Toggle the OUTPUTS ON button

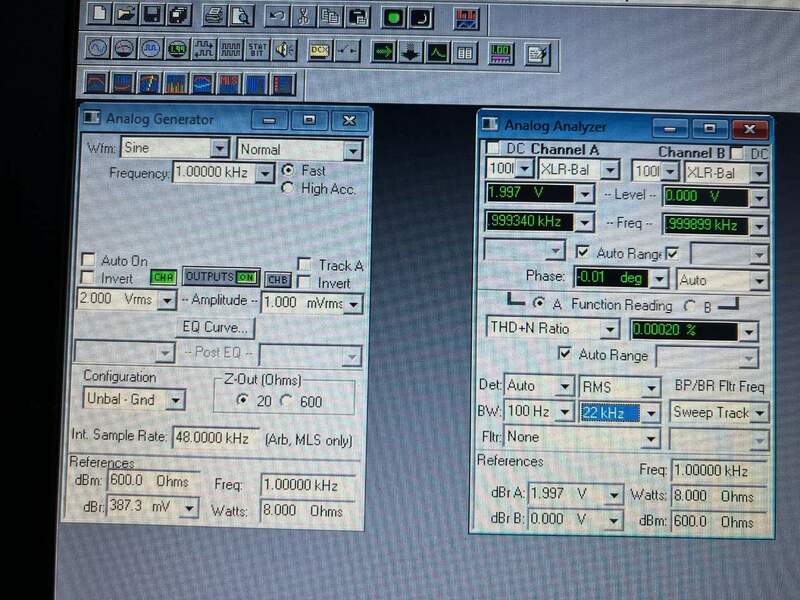[x=220, y=277]
